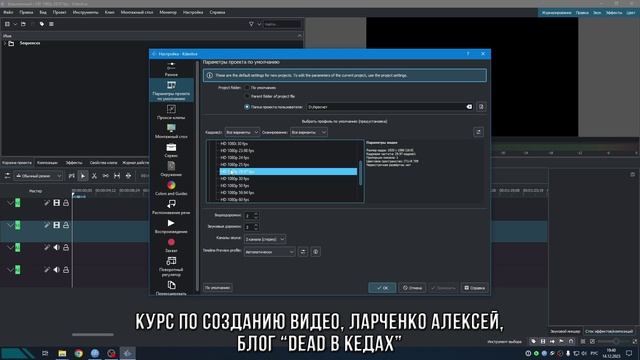
Task: Select the razor tool in timeline toolbar
Action: (94, 176)
